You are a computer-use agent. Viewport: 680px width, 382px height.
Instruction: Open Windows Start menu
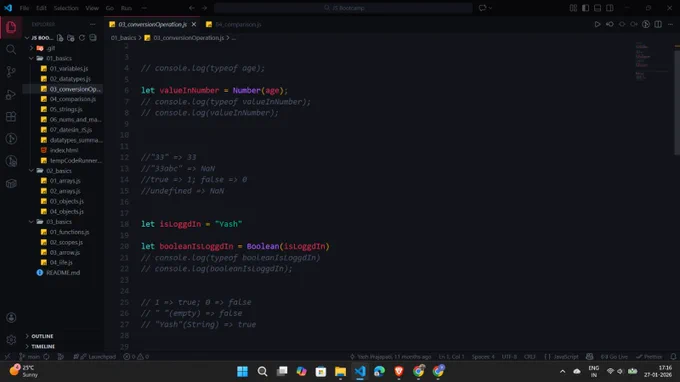click(x=242, y=371)
